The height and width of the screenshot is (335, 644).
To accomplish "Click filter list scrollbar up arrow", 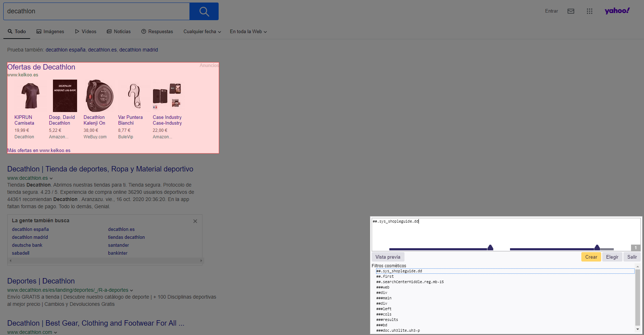I will [x=638, y=267].
